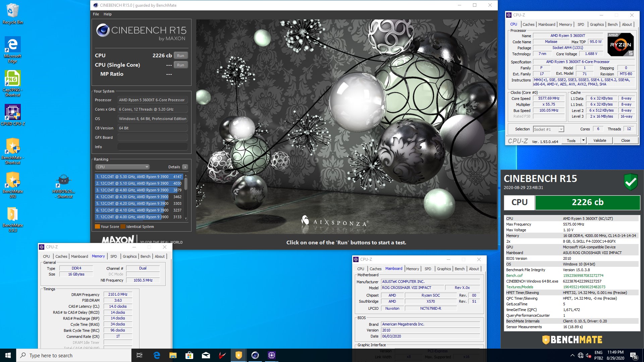The height and width of the screenshot is (362, 644).
Task: Click the Identical System brown swatch
Action: click(123, 227)
